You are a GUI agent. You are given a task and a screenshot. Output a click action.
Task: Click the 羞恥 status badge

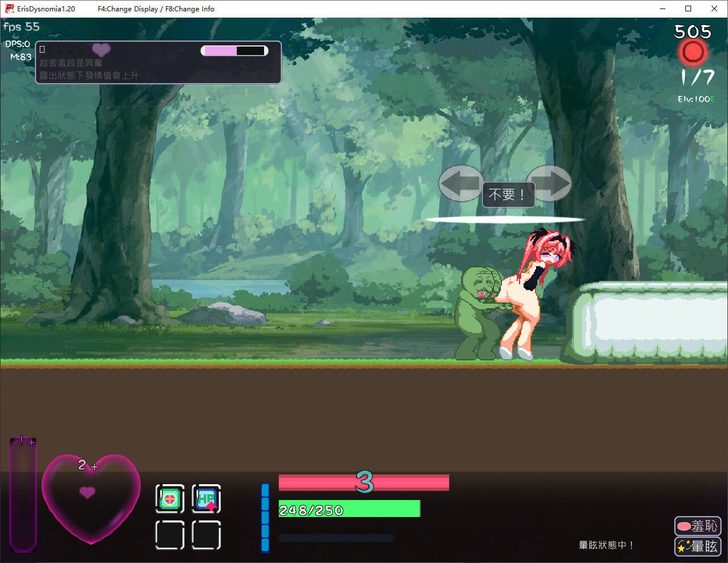tap(697, 526)
